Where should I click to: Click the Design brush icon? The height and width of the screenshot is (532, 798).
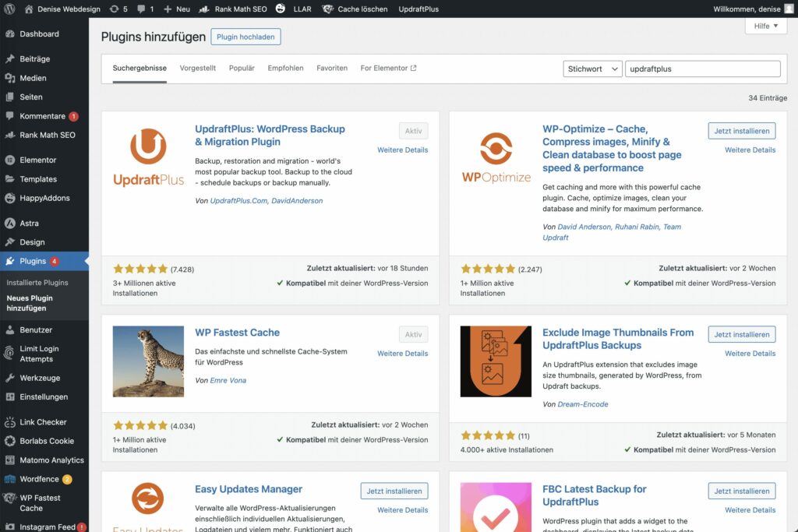click(x=9, y=242)
